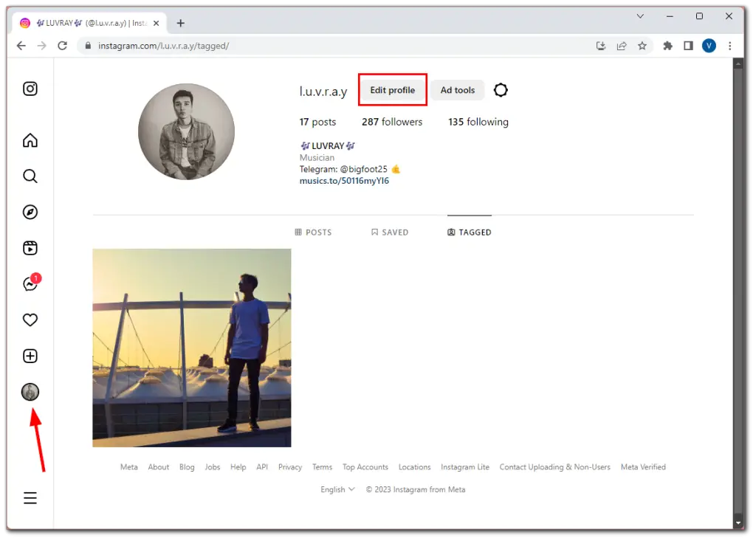
Task: Switch to the POSTS tab
Action: 313,232
